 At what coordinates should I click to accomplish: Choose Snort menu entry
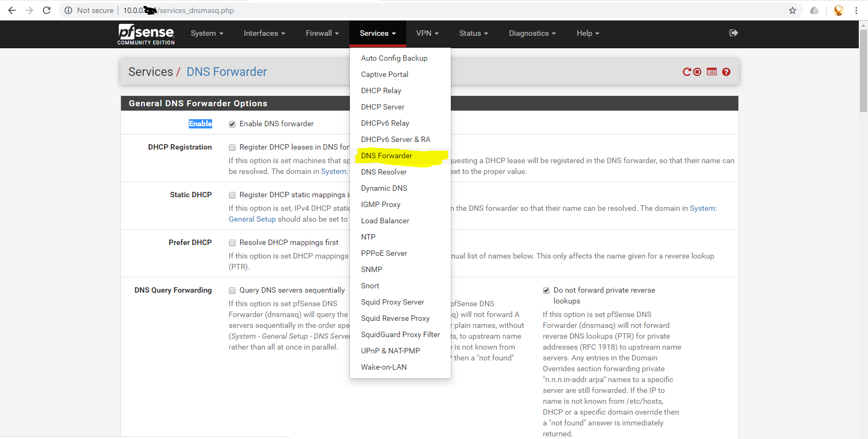400,286
